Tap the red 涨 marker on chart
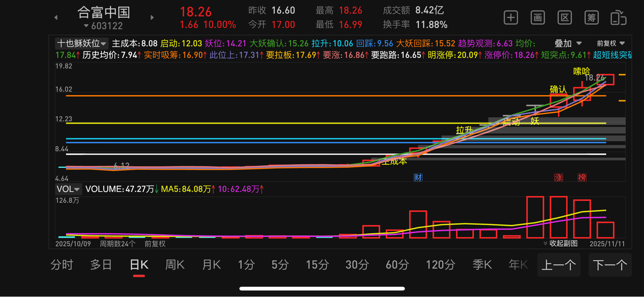 (x=559, y=177)
